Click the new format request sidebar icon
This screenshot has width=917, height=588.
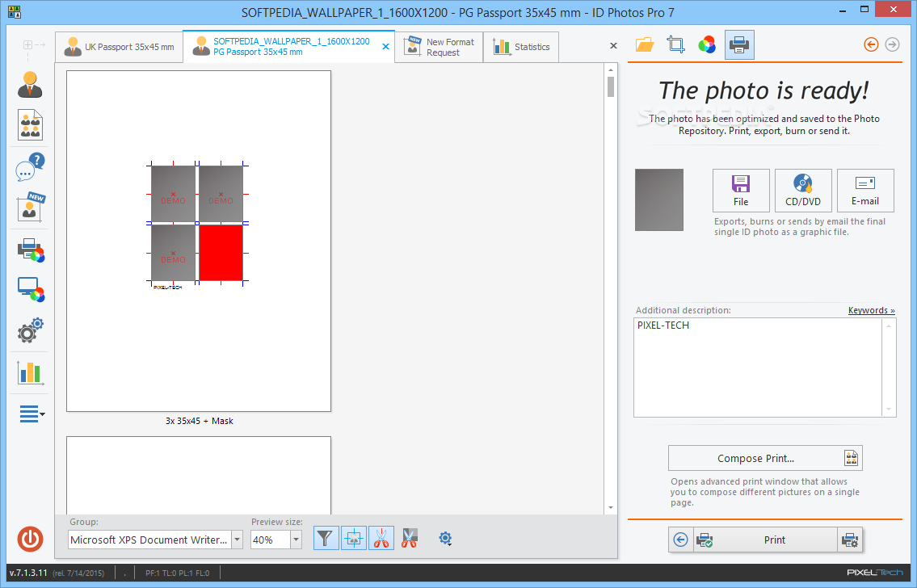point(31,207)
